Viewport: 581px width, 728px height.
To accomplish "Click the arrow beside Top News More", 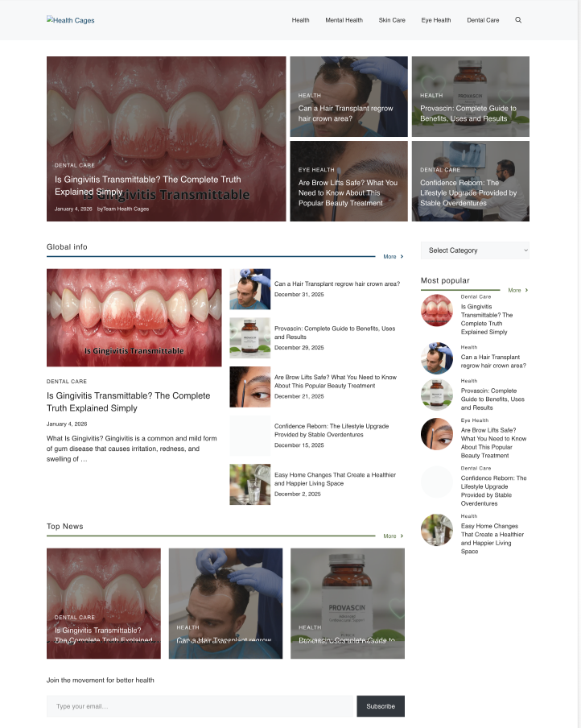I will pos(402,536).
